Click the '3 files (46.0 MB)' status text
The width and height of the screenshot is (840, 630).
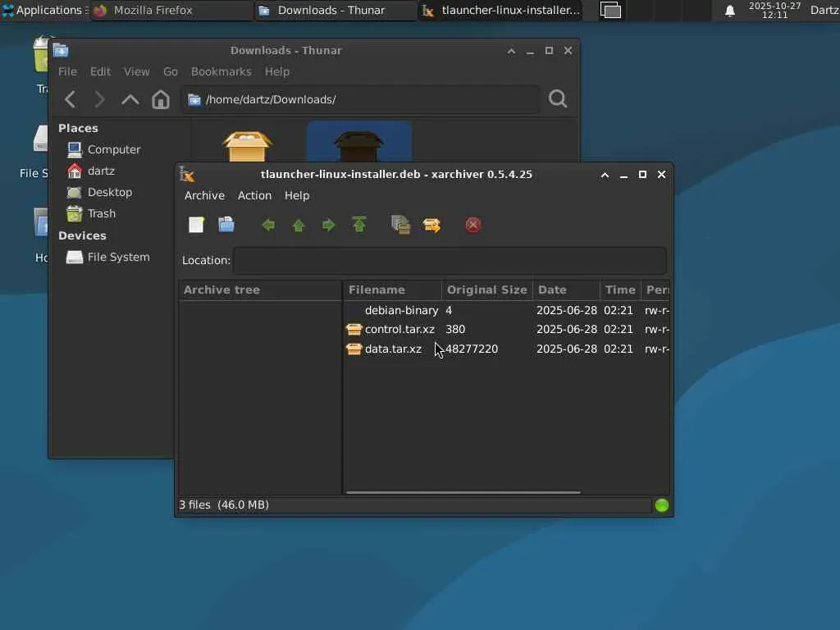click(224, 505)
